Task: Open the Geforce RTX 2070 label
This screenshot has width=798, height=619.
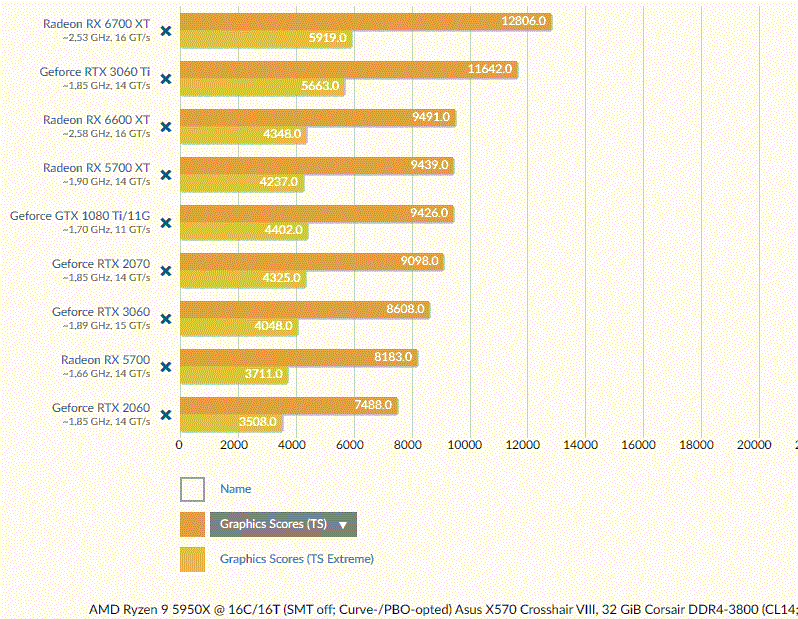Action: tap(101, 264)
